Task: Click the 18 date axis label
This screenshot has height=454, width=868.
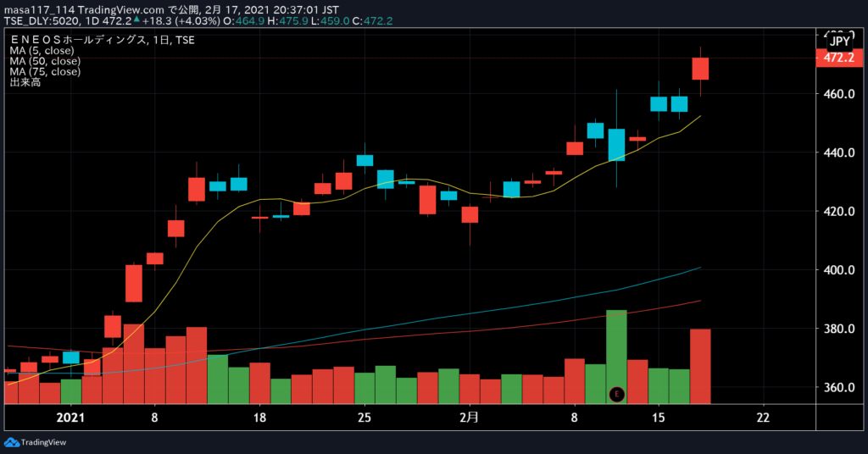Action: 259,418
